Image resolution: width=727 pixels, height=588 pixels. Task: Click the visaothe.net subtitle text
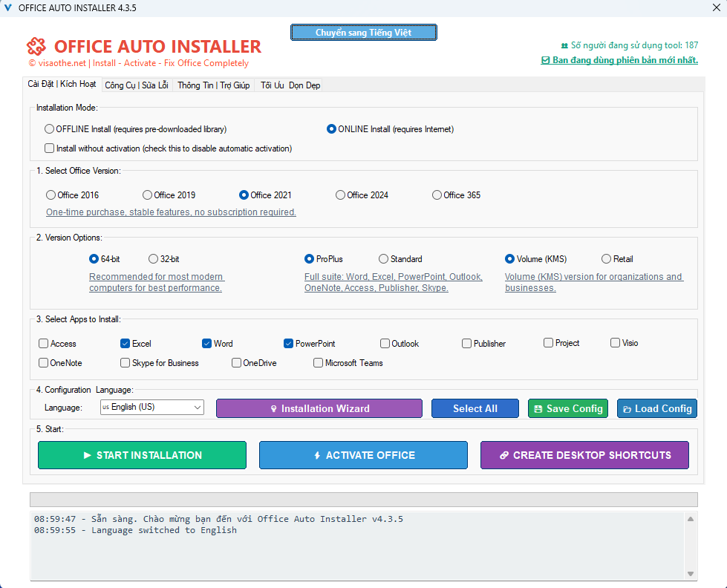[x=139, y=63]
